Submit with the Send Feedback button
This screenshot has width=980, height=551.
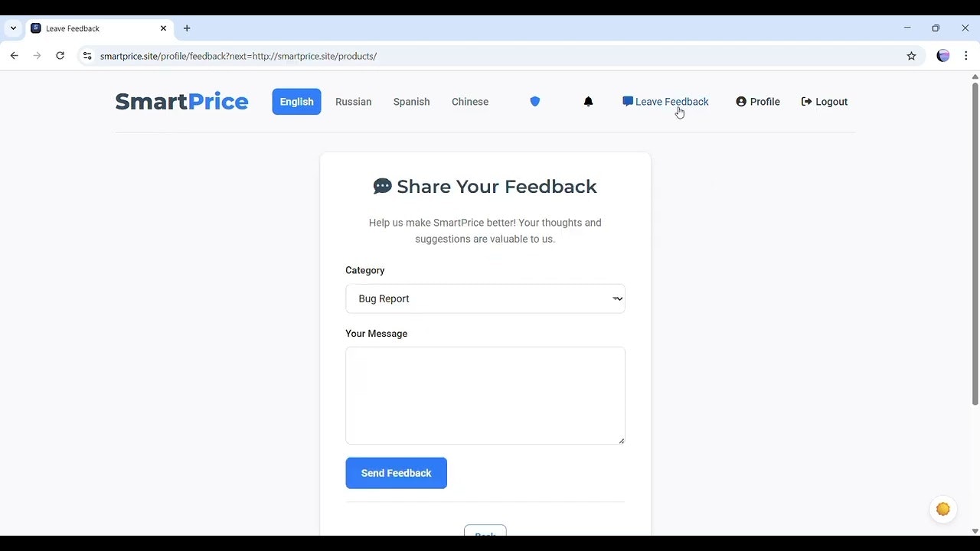point(396,473)
